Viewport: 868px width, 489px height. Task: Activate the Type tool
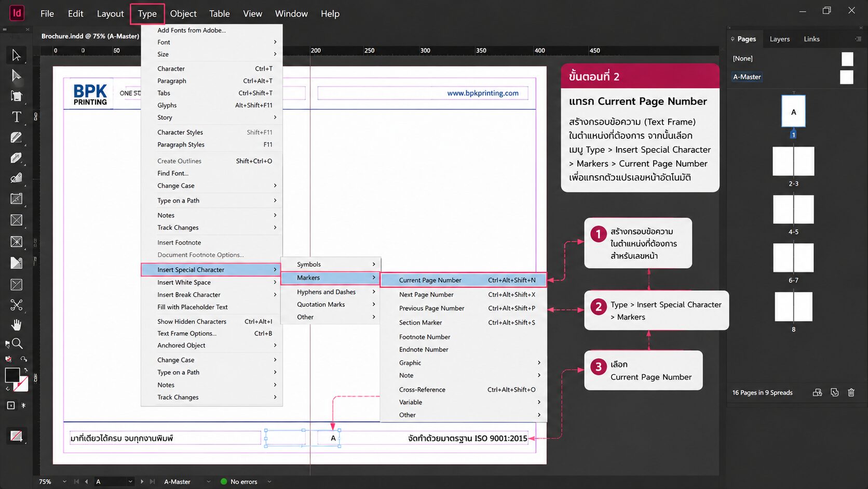(x=16, y=117)
